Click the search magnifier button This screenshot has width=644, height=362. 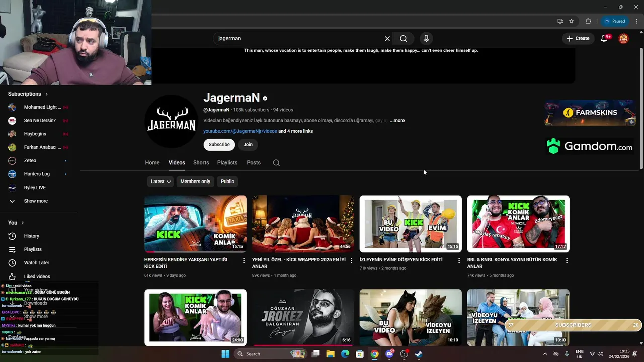coord(404,38)
